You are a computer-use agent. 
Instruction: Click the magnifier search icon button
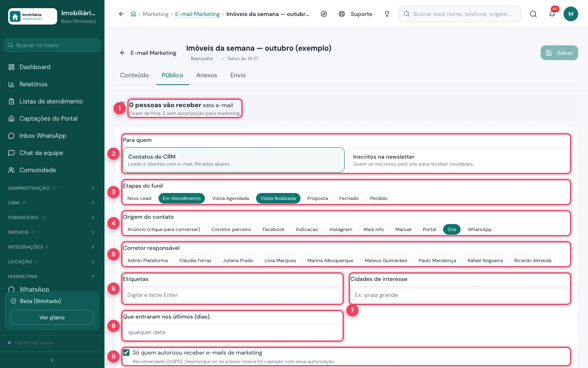[x=533, y=14]
